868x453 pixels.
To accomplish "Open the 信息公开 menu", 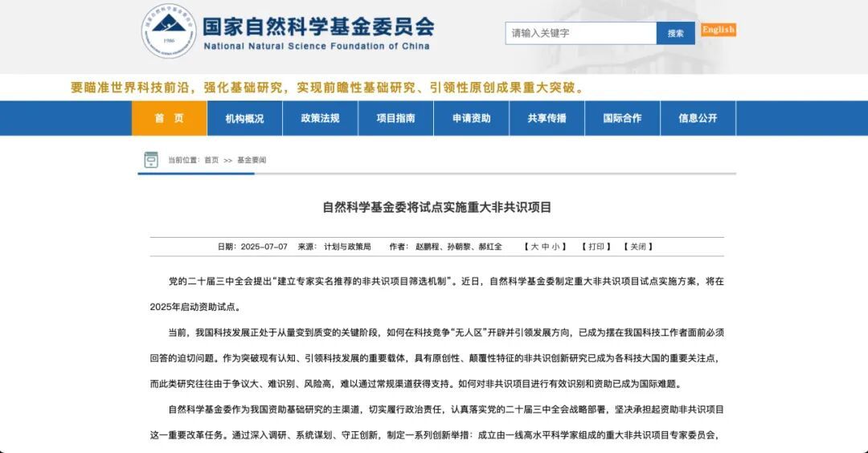I will [x=698, y=118].
